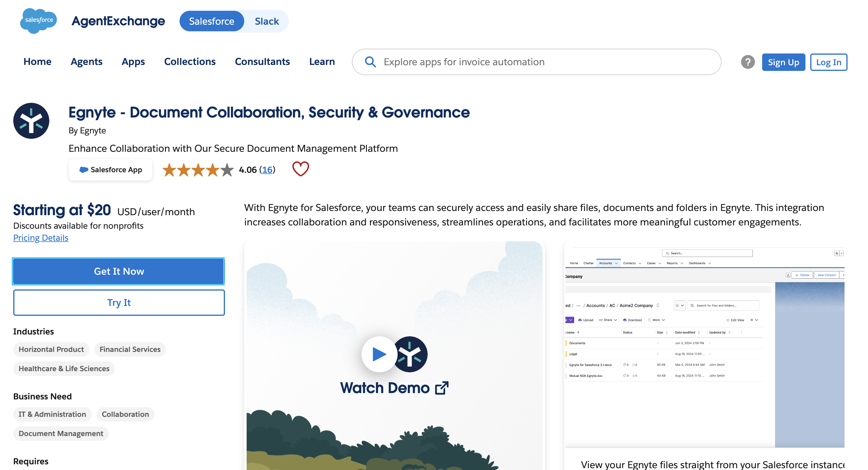The image size is (868, 470).
Task: Click the AgentExchange title
Action: coord(118,21)
